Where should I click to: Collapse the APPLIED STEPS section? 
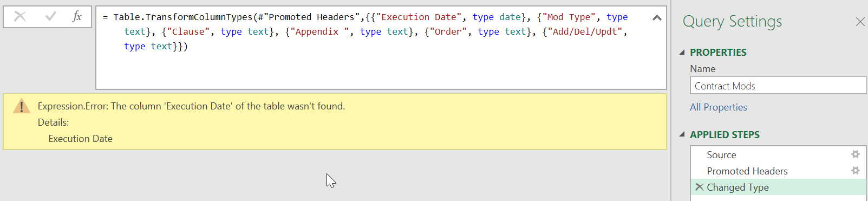682,135
